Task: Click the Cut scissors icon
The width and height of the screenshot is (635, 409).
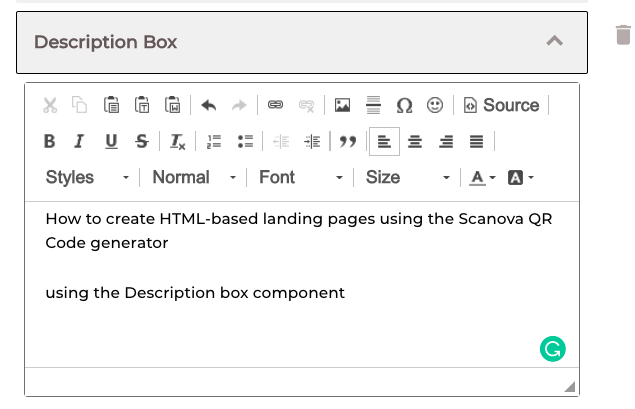Action: 50,105
